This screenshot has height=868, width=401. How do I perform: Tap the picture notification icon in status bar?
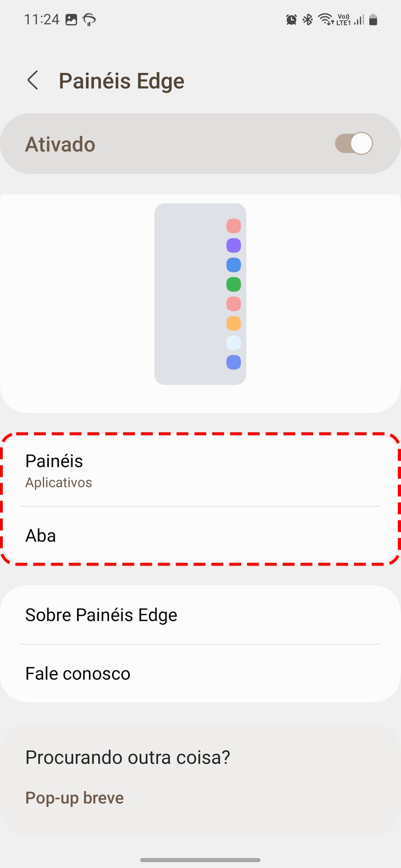71,20
